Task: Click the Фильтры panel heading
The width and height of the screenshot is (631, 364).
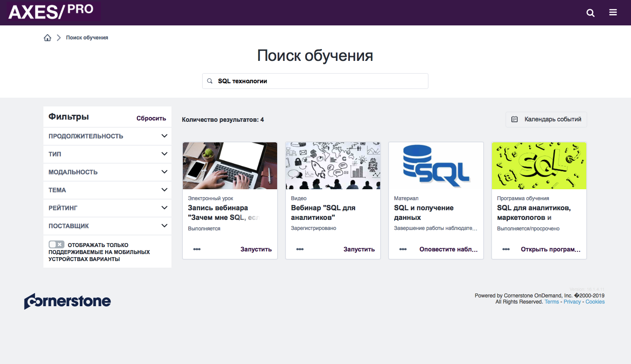Action: point(69,117)
